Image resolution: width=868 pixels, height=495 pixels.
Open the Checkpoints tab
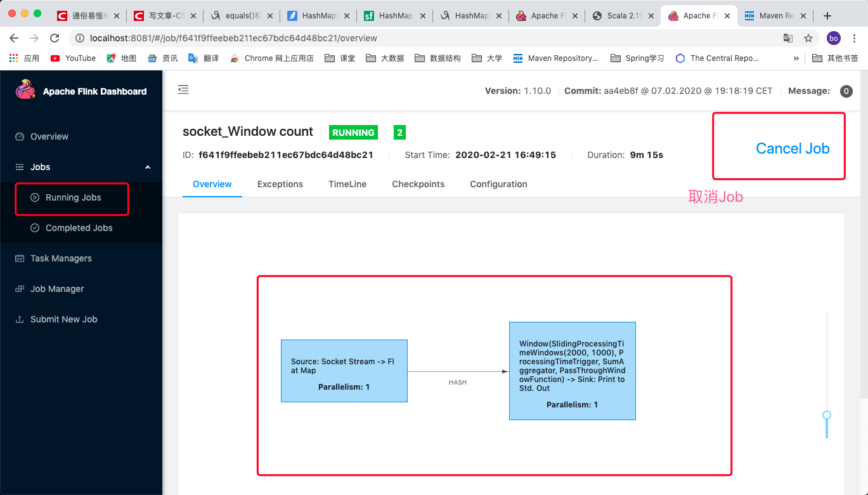[x=418, y=184]
